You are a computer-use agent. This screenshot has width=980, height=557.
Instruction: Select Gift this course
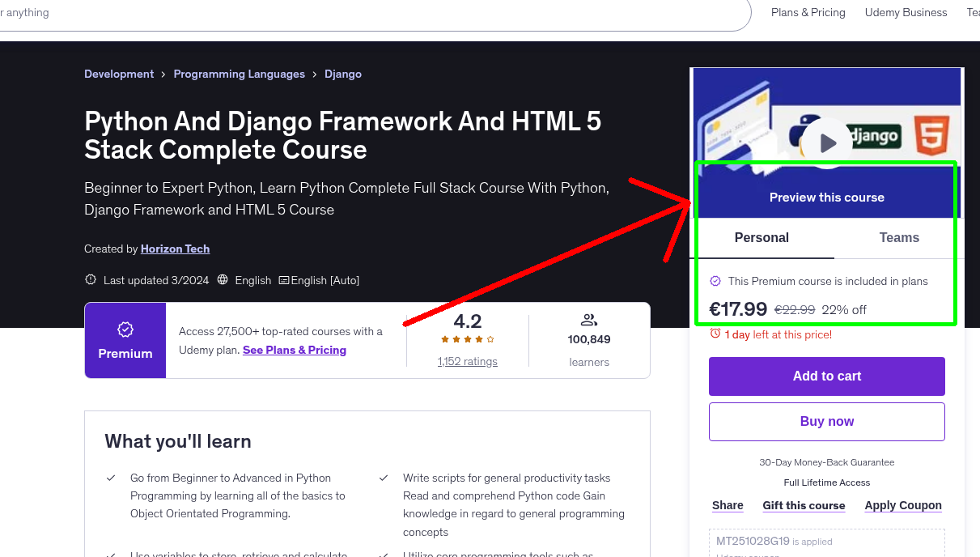tap(804, 504)
